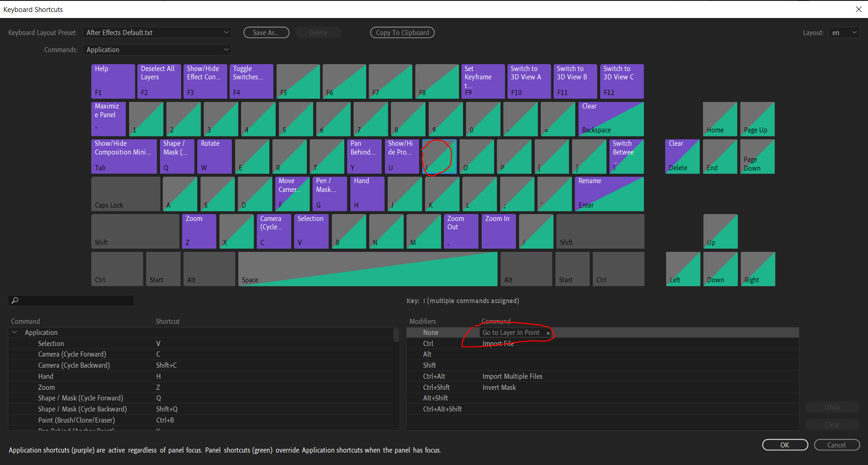Select the Shift modifier row
The width and height of the screenshot is (868, 465).
tap(602, 365)
